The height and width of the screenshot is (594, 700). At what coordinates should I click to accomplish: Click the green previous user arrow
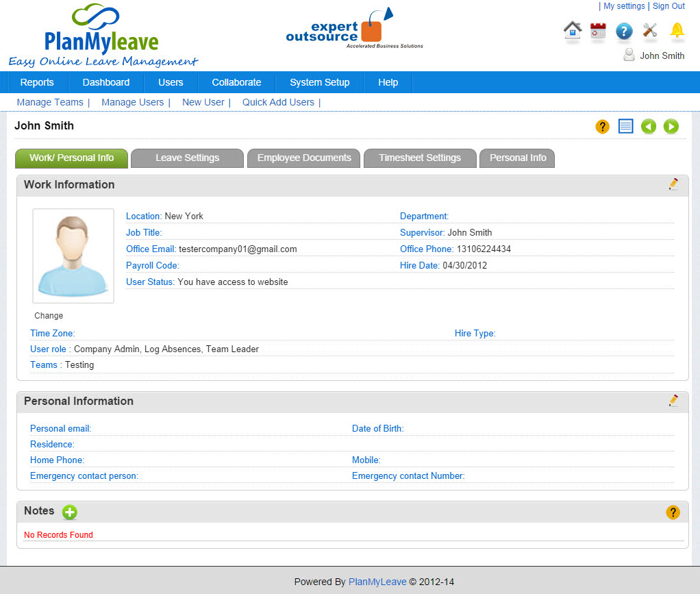point(648,126)
